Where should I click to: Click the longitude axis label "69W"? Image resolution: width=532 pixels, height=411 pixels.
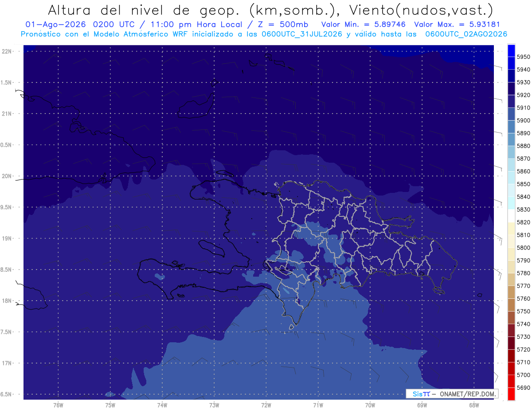pyautogui.click(x=422, y=405)
